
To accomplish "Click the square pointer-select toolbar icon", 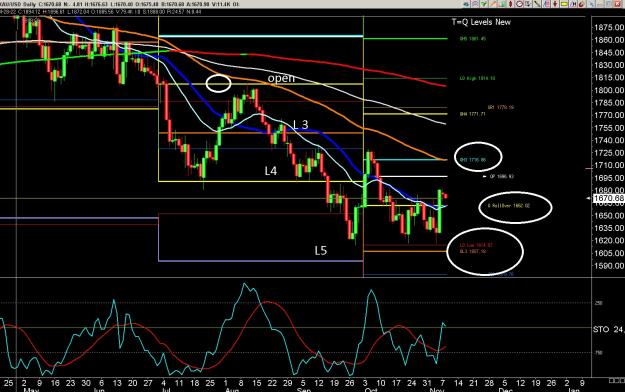I will point(528,4).
